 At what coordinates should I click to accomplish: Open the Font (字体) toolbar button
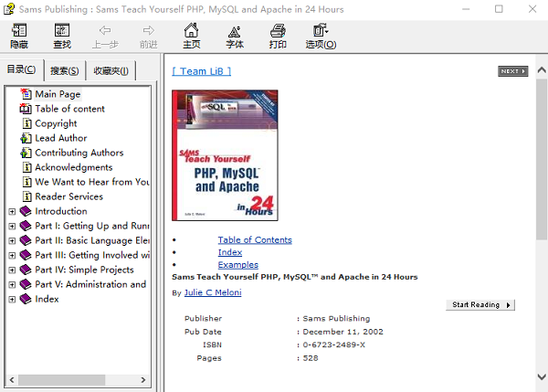click(235, 37)
